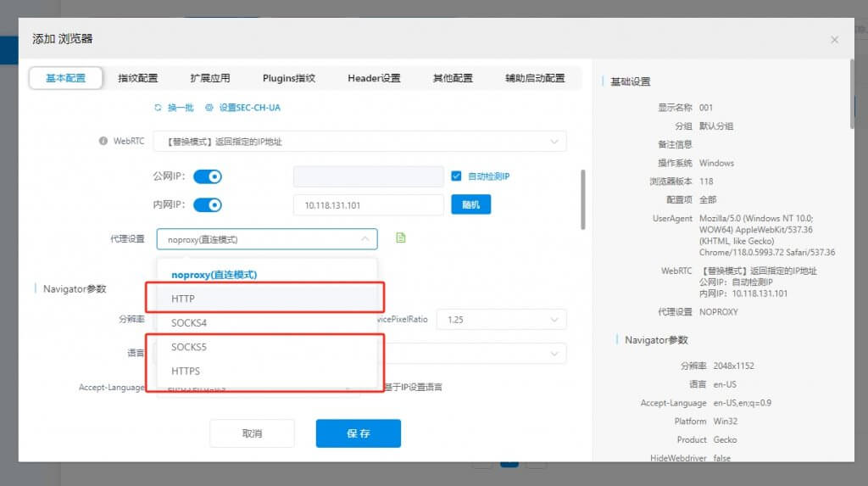Toggle the 内网IP switch

pos(208,205)
